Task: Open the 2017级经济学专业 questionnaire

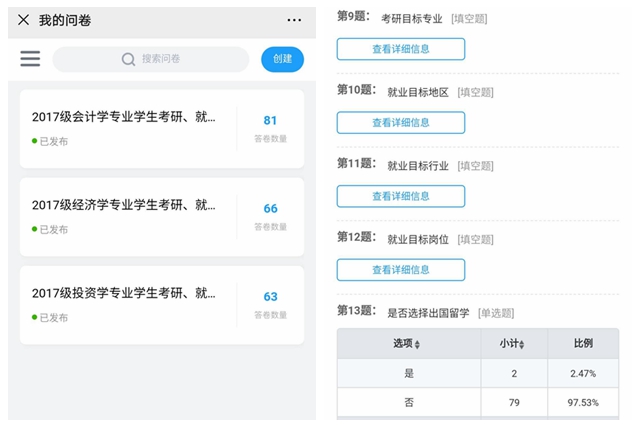Action: (123, 206)
